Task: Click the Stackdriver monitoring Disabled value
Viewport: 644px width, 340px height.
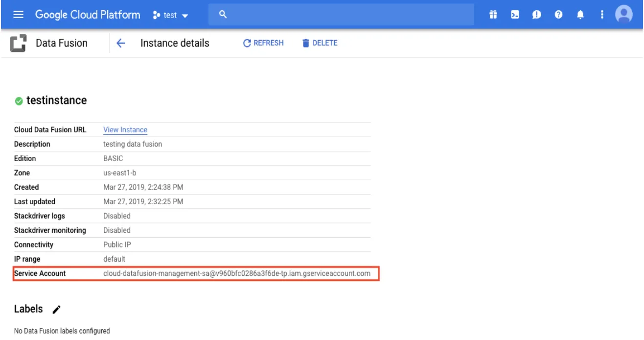Action: point(117,230)
